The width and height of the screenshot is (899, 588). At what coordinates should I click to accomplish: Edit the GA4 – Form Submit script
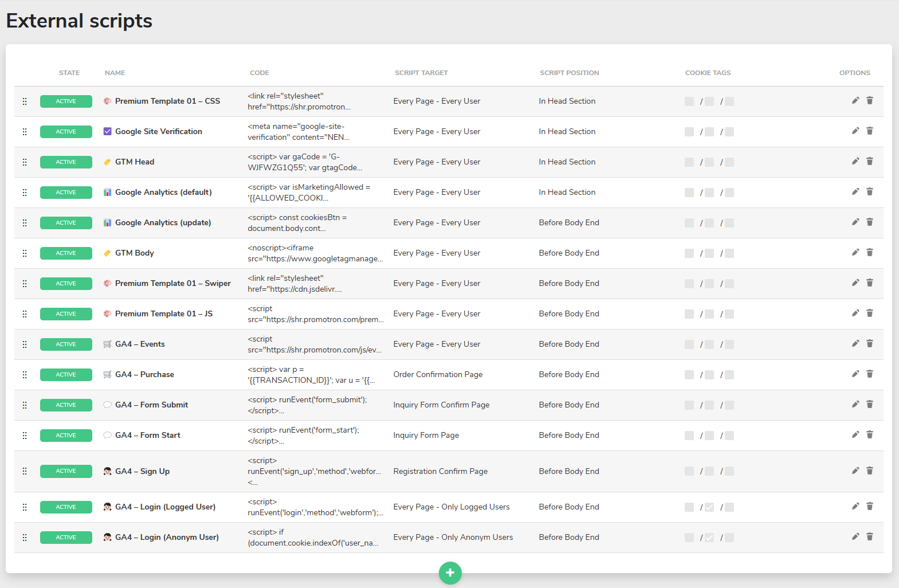tap(855, 404)
